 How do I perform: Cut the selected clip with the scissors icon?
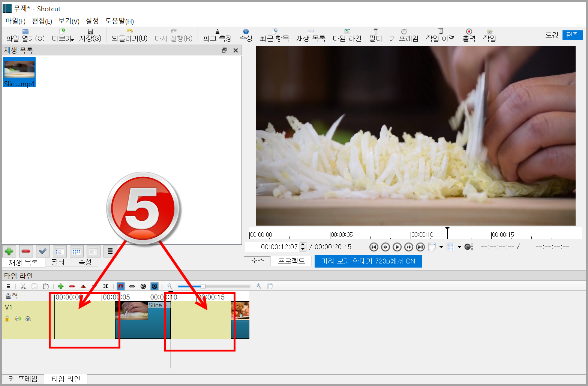point(23,286)
